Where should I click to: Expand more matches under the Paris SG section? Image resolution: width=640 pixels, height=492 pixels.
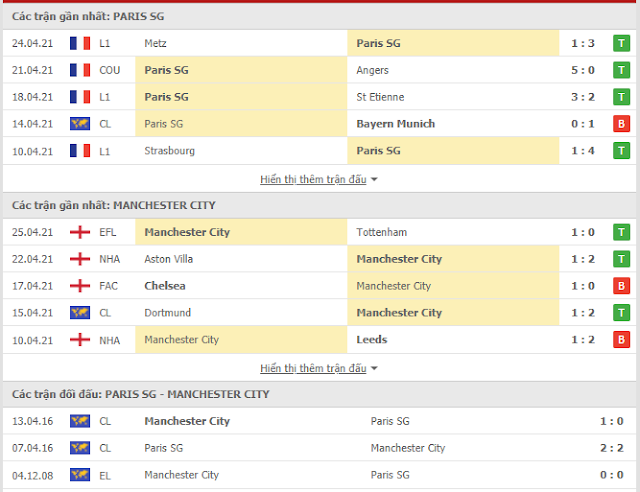(x=313, y=179)
